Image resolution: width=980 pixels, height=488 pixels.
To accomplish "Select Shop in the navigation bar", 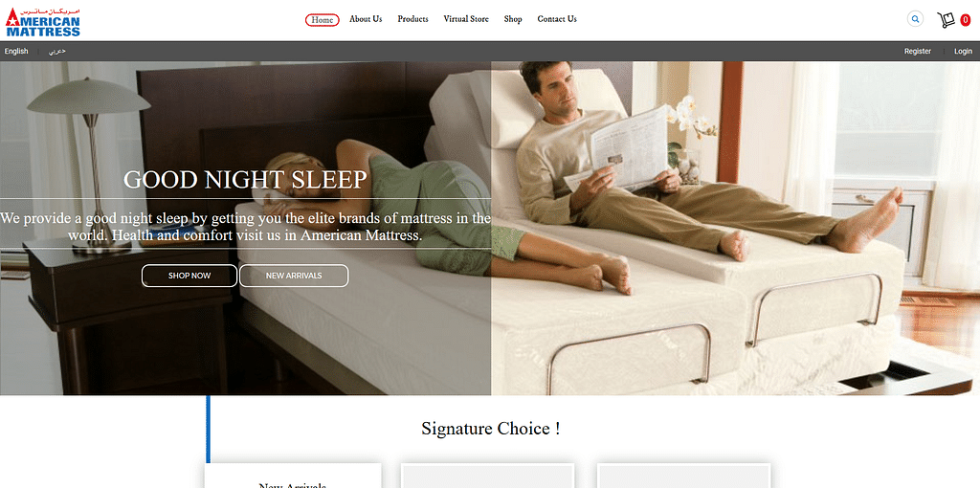I will pyautogui.click(x=513, y=19).
